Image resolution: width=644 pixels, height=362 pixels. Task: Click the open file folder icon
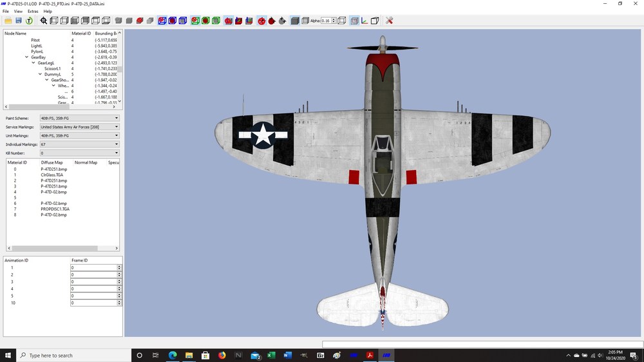click(8, 21)
